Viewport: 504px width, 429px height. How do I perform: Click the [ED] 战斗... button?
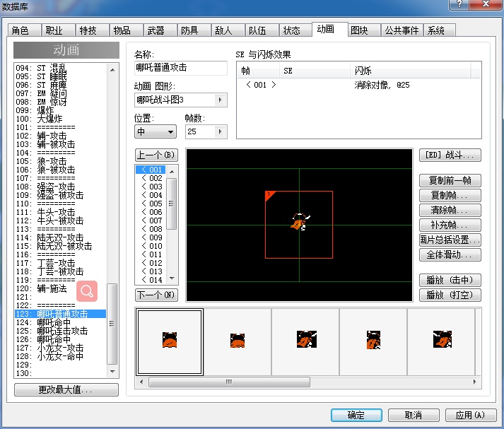pyautogui.click(x=450, y=155)
